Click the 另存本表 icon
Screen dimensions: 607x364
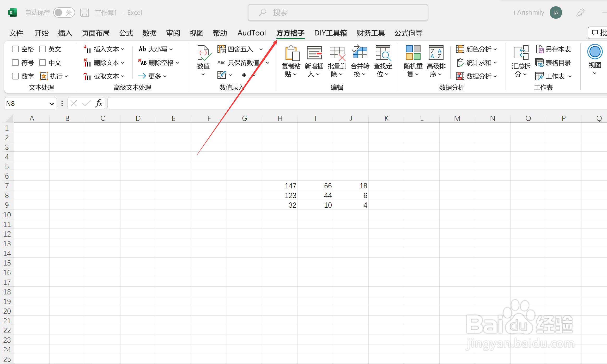pos(554,49)
